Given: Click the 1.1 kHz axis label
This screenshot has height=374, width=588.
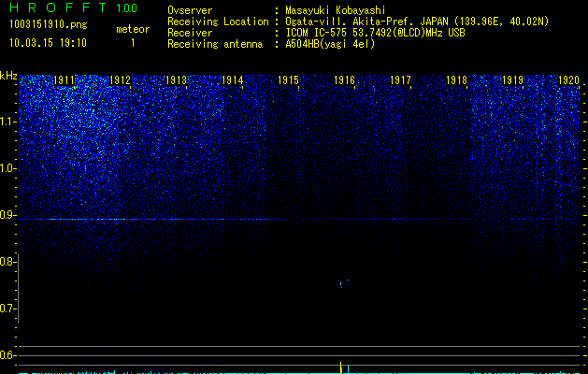Looking at the screenshot, I should click(x=7, y=122).
